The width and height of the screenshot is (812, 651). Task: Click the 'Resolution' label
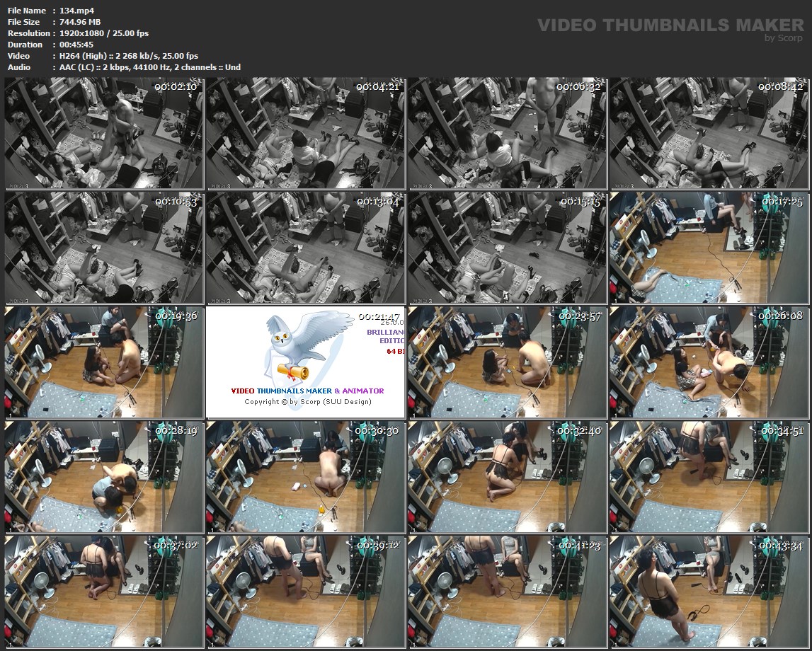pyautogui.click(x=29, y=33)
